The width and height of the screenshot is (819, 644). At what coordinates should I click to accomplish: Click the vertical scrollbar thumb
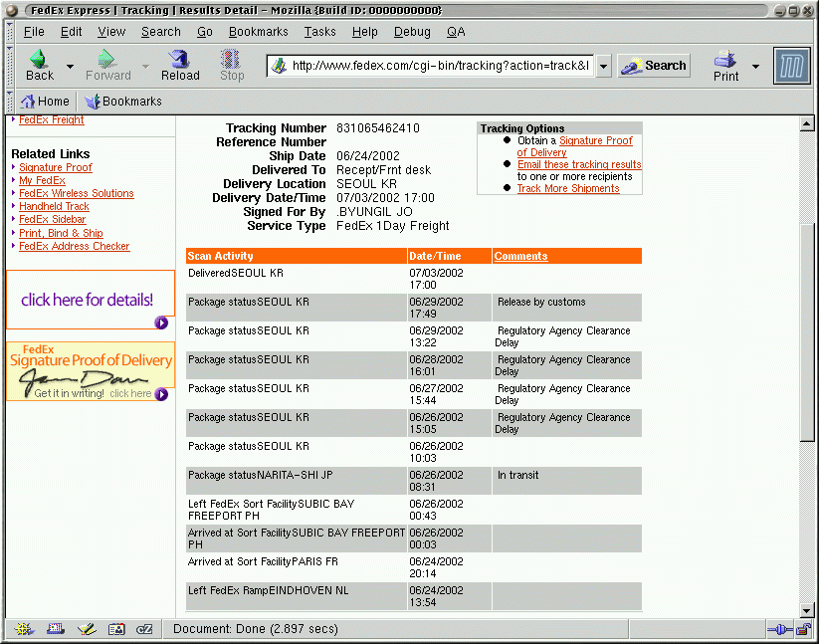[807, 332]
